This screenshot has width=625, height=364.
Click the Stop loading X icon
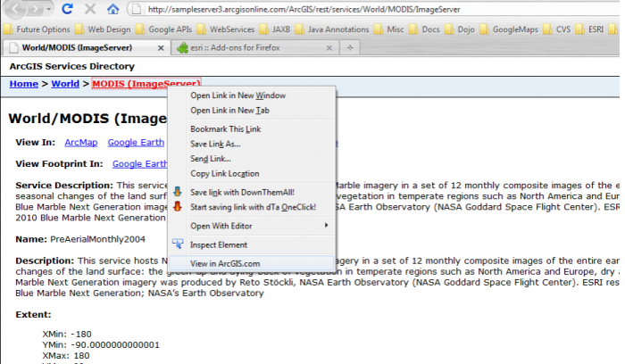pyautogui.click(x=90, y=9)
